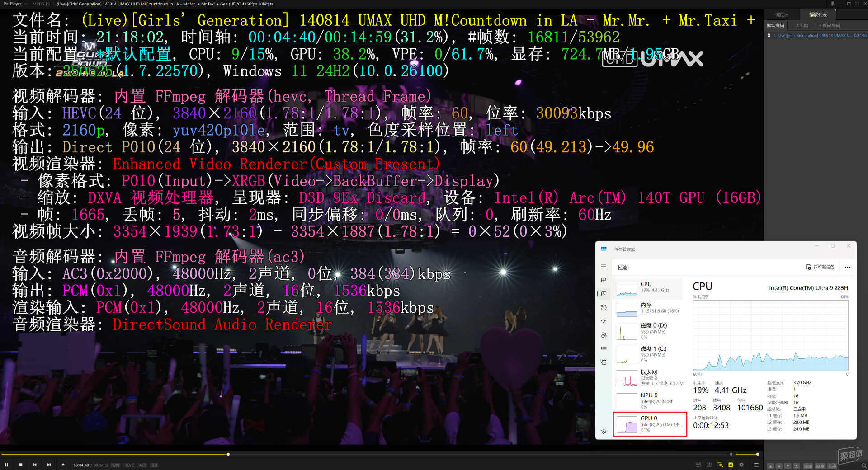Click the HEVC codec badge
This screenshot has height=470, width=868.
tap(129, 465)
